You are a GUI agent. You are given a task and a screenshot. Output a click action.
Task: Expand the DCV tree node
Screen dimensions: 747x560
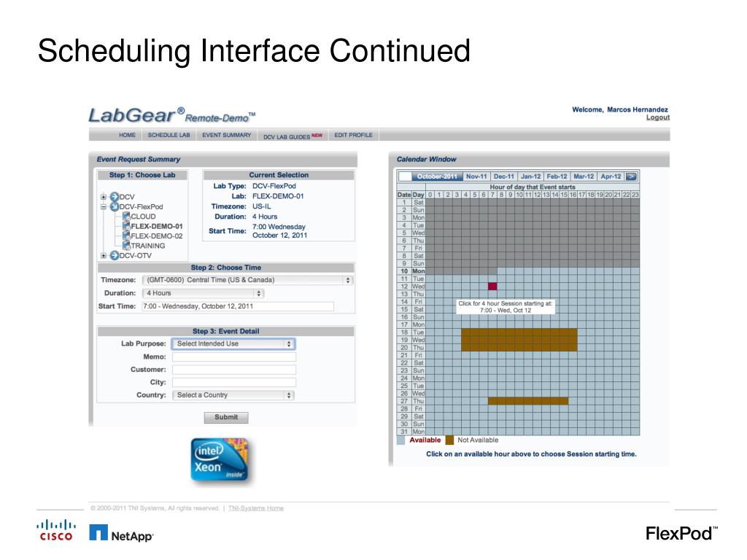point(104,197)
